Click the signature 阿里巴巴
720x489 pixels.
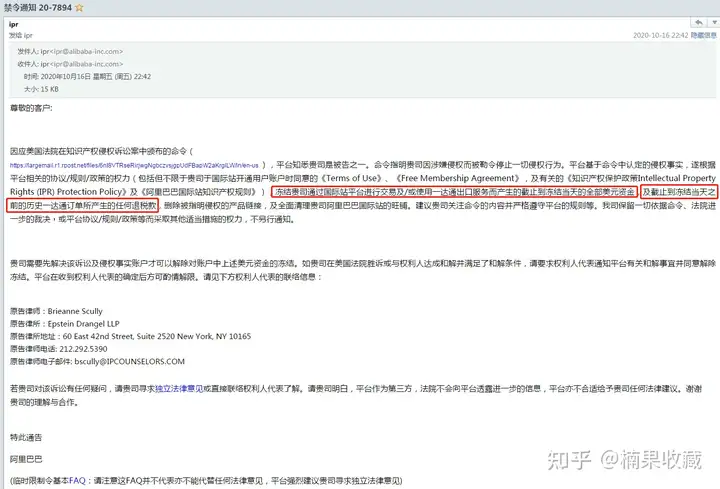point(26,459)
